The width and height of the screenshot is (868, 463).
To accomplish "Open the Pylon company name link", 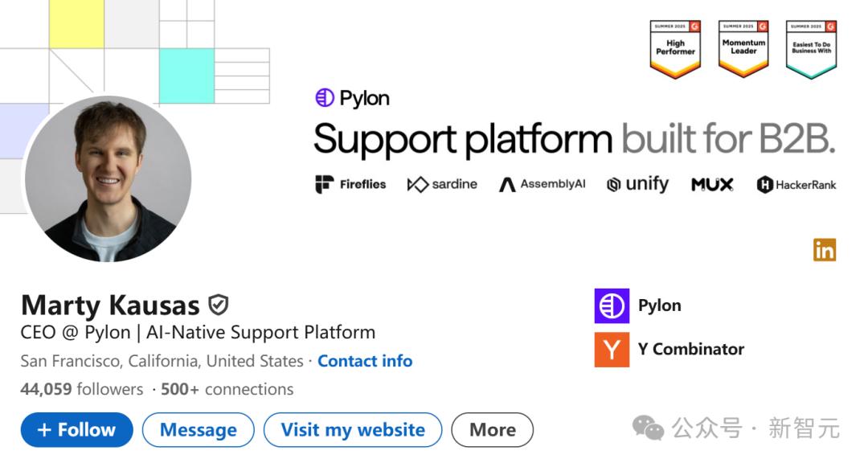I will (659, 305).
